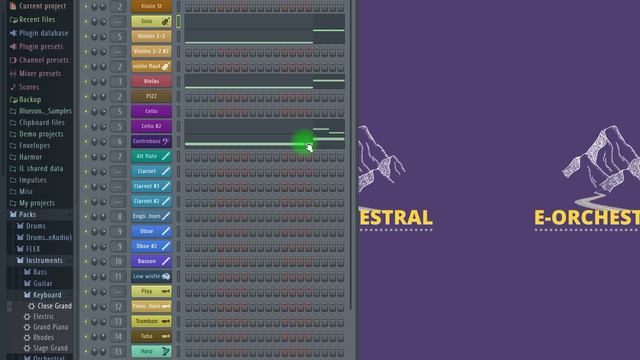Open the Violins 1-2 channel button

[x=151, y=36]
